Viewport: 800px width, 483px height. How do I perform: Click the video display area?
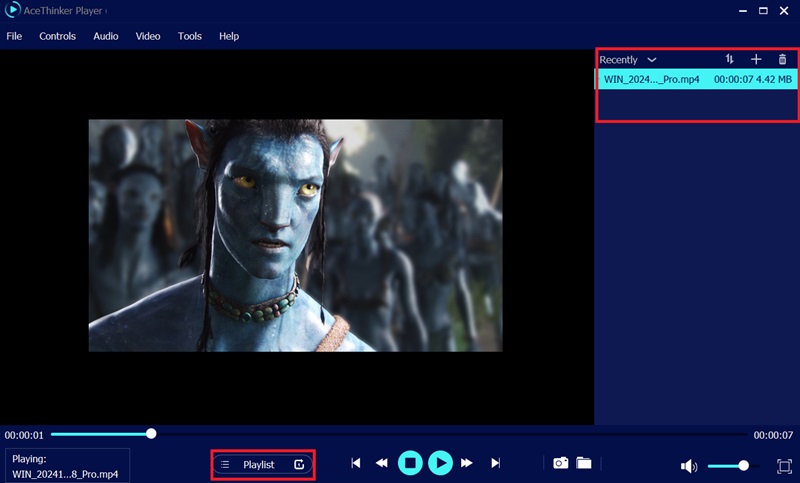point(295,235)
